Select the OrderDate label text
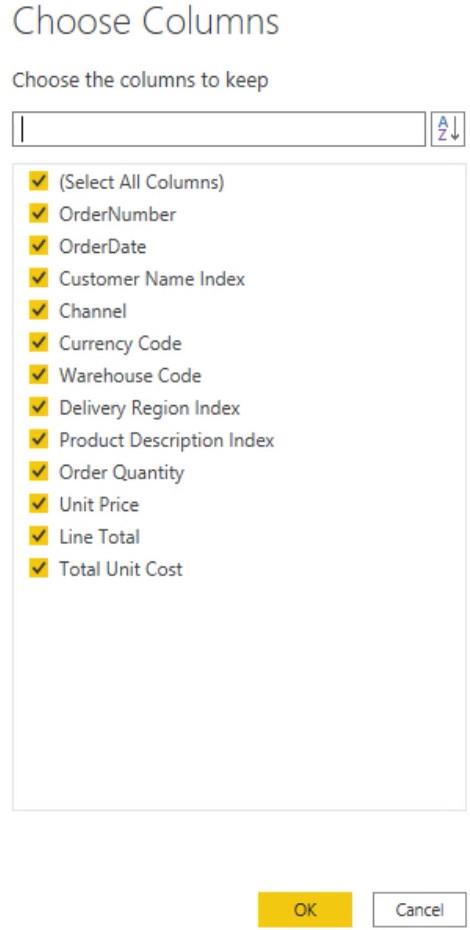This screenshot has height=930, width=470. tap(103, 246)
